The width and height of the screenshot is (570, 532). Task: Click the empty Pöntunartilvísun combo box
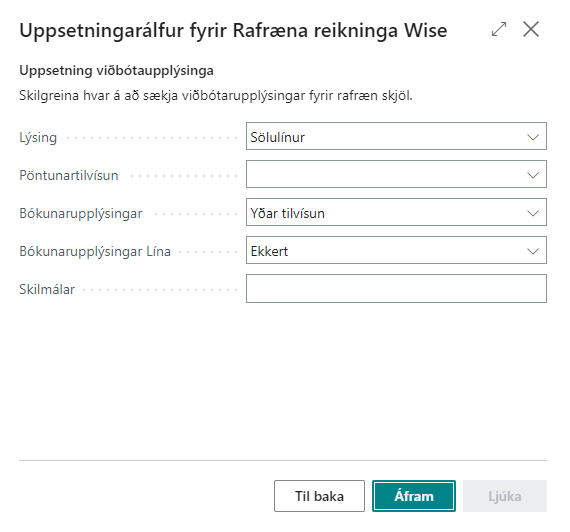pos(396,174)
